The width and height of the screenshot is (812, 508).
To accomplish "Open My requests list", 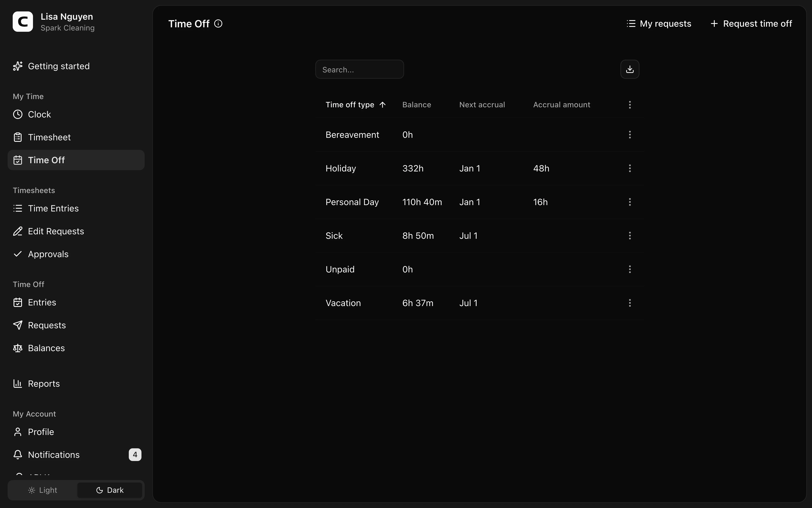I will pos(659,23).
